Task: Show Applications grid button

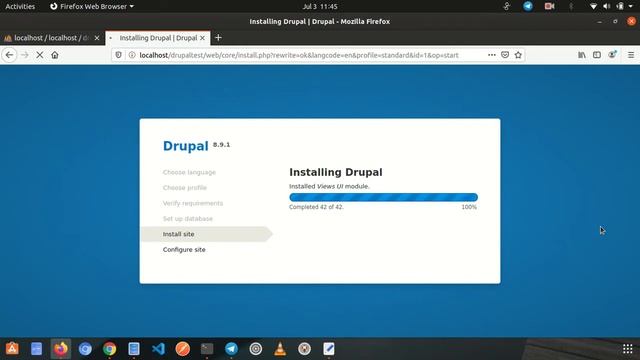Action: point(628,349)
